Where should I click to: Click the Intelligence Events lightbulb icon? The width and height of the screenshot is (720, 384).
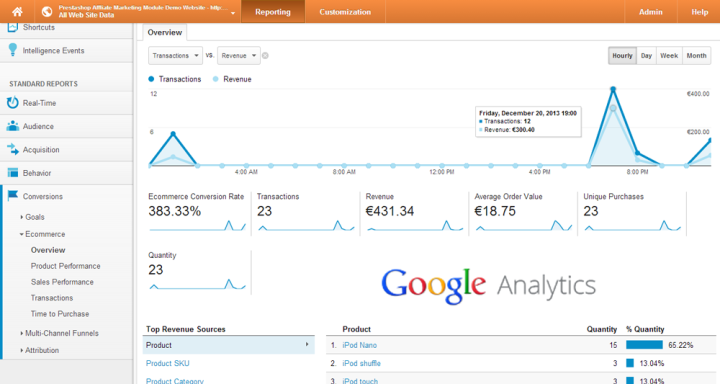[x=12, y=50]
